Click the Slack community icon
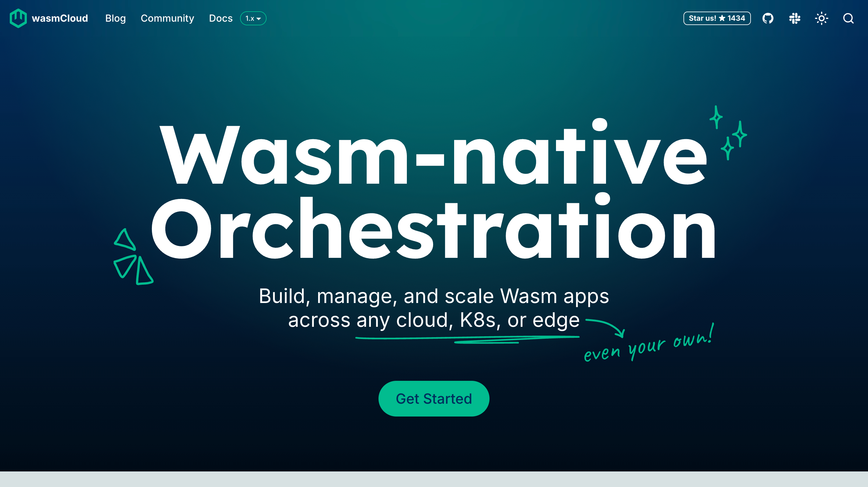This screenshot has height=487, width=868. click(x=795, y=18)
